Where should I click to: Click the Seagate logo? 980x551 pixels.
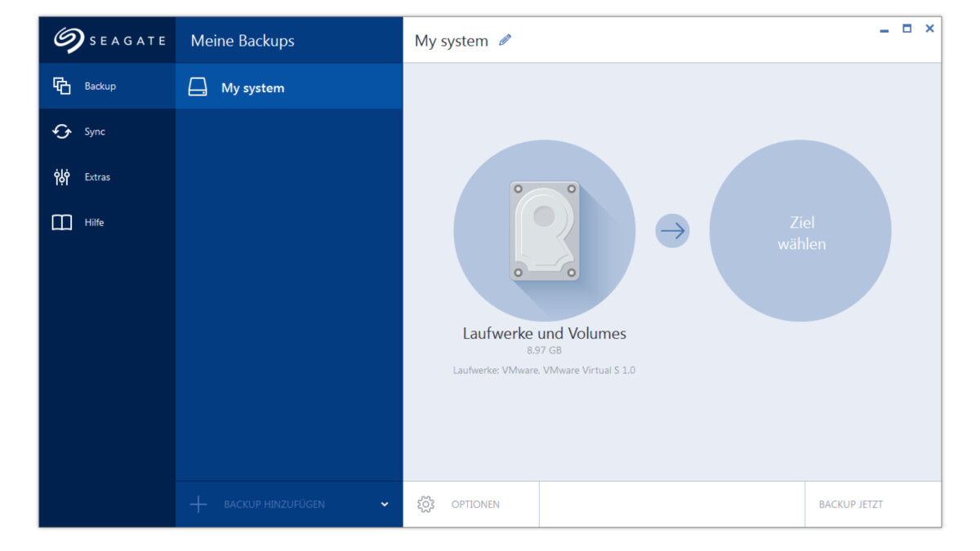pyautogui.click(x=109, y=41)
